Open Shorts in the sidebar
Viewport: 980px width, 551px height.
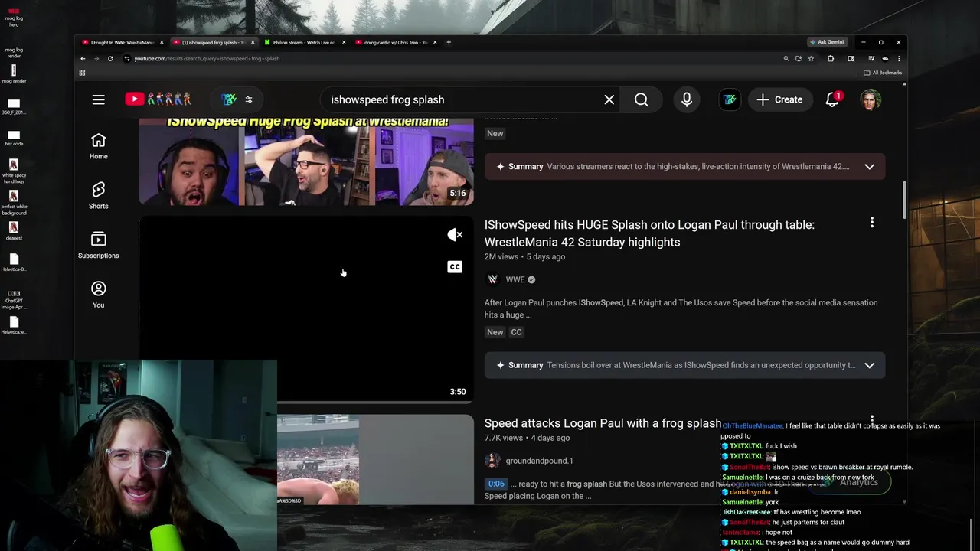pos(98,195)
